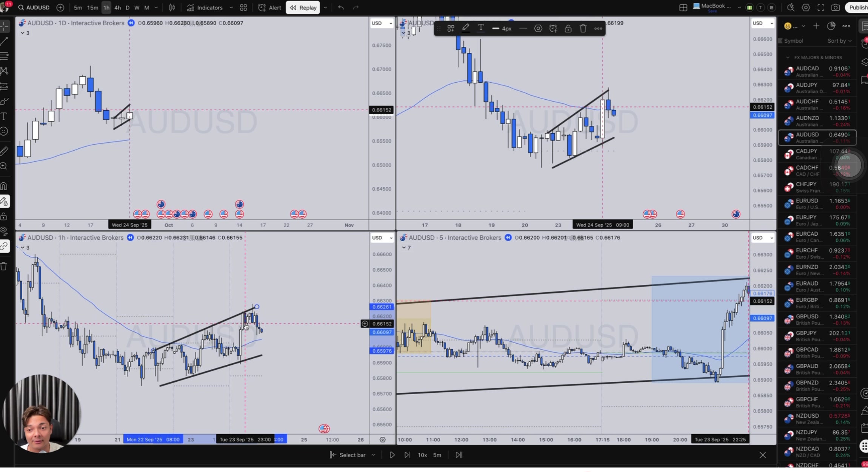Screen dimensions: 868x472
Task: Delete drawing with floating toolbar trash icon
Action: point(583,28)
